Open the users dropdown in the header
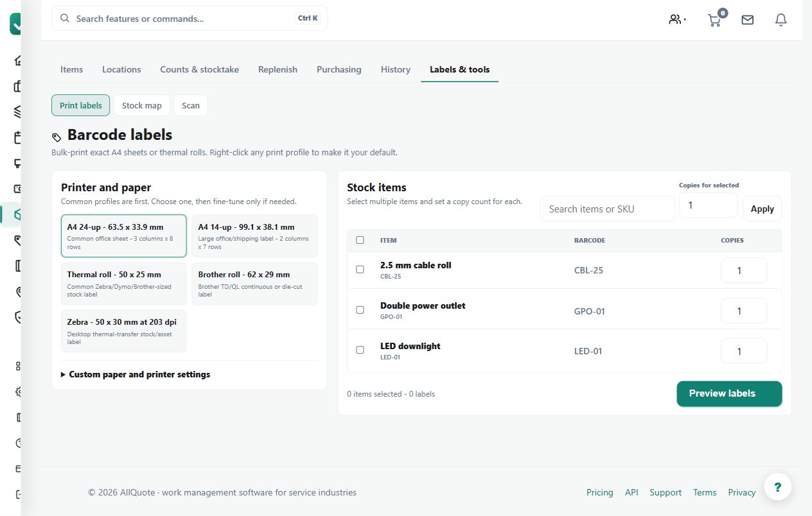 point(677,19)
